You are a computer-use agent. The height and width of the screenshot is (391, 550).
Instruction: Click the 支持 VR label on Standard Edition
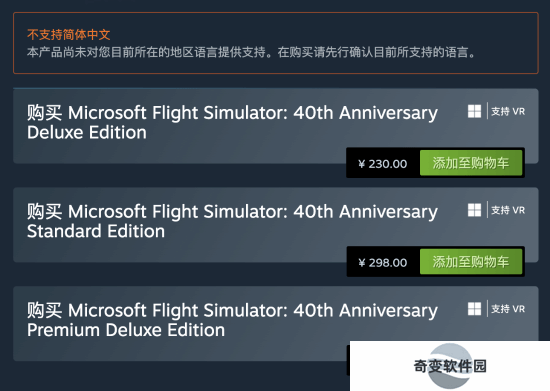[x=508, y=210]
